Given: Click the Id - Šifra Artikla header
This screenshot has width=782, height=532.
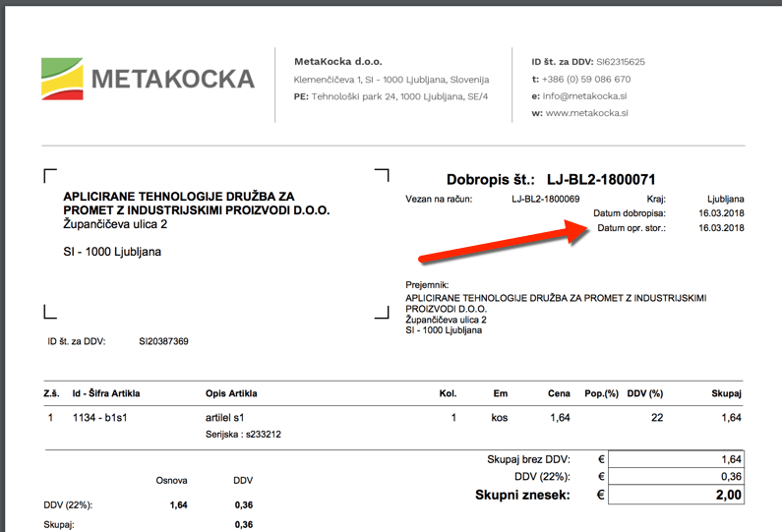Looking at the screenshot, I should [x=105, y=393].
